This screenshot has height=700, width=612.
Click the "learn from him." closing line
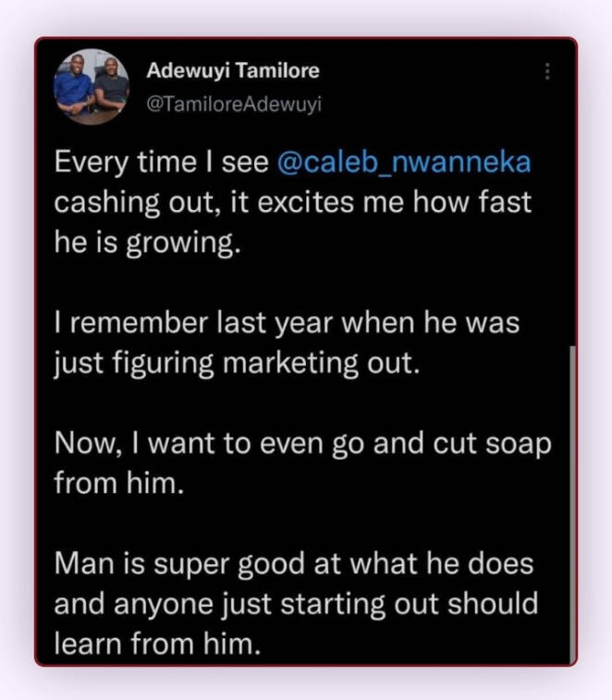click(158, 645)
